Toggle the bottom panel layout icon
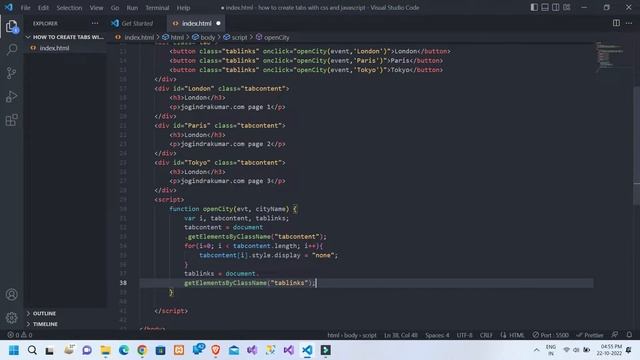The width and height of the screenshot is (640, 360). (545, 7)
